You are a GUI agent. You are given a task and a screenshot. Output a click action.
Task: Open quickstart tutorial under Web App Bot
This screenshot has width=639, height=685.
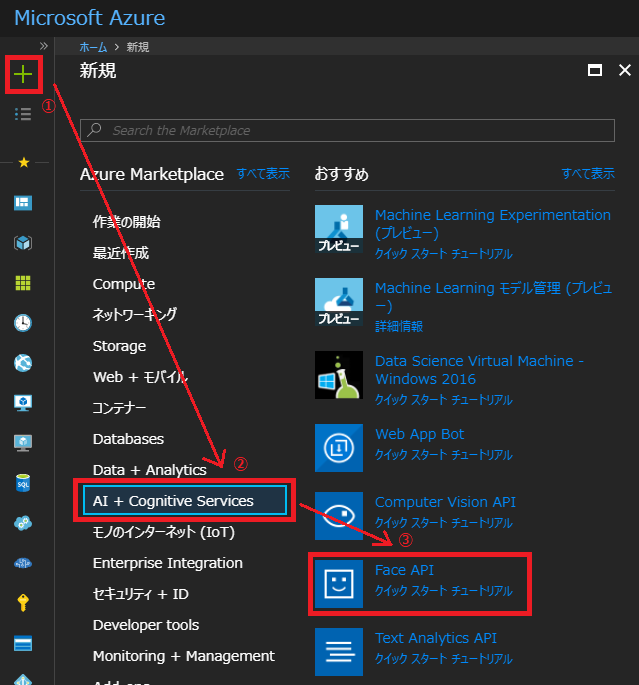pyautogui.click(x=444, y=455)
